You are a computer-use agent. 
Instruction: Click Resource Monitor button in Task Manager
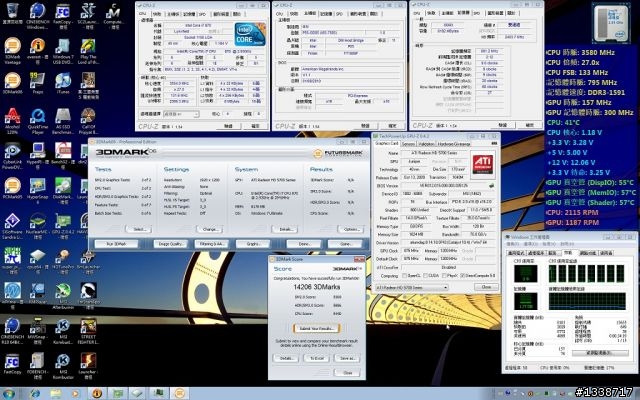(599, 353)
